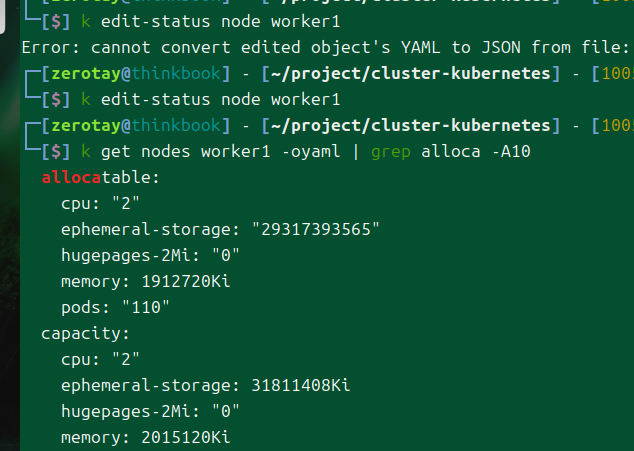Click the capacity hugepages-2Mi "0" line

(x=150, y=411)
